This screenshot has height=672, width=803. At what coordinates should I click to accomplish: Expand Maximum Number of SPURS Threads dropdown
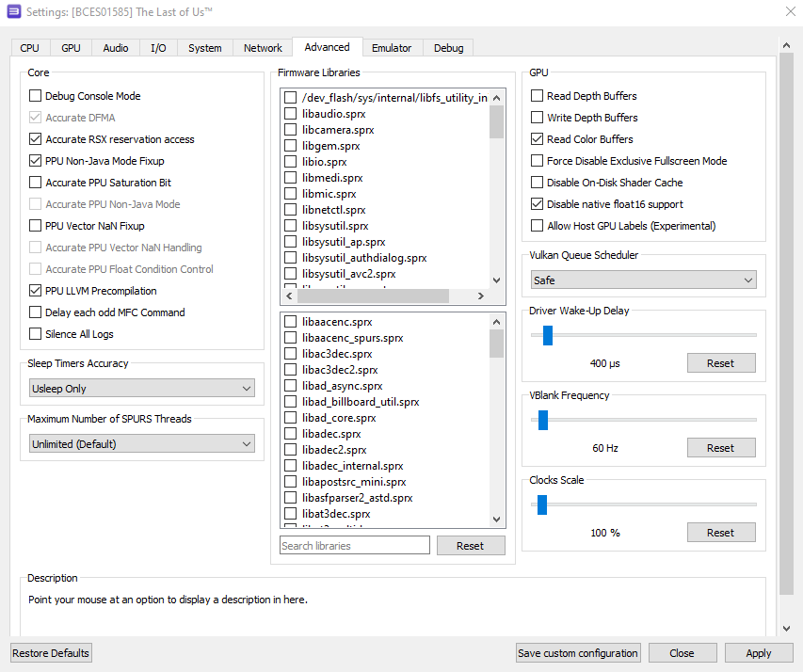pyautogui.click(x=141, y=443)
